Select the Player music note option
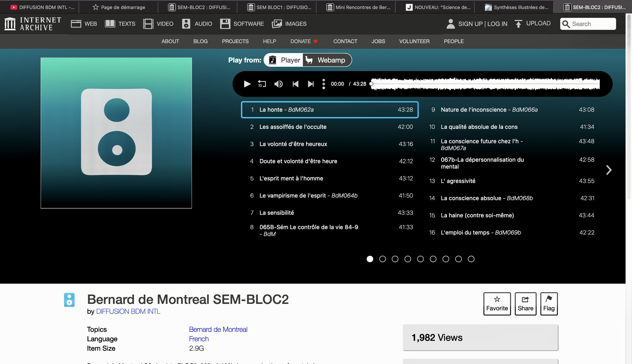632x364 pixels. pos(284,60)
